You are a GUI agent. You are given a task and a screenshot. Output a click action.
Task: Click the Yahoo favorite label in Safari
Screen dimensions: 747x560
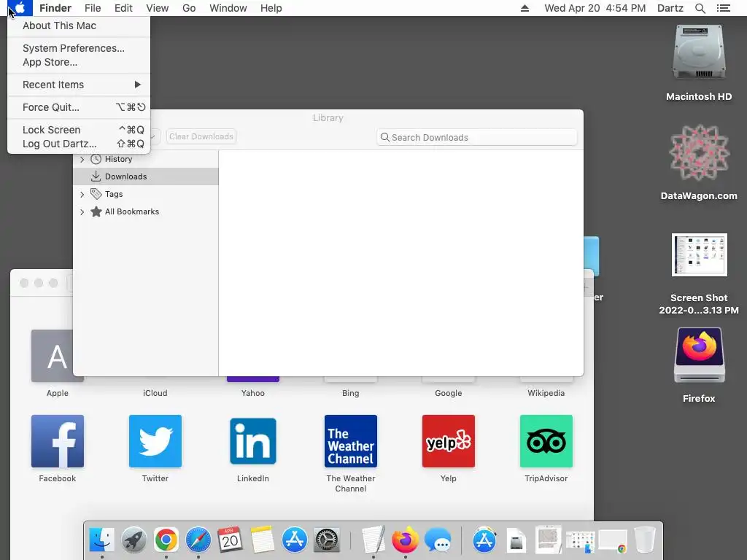coord(253,393)
